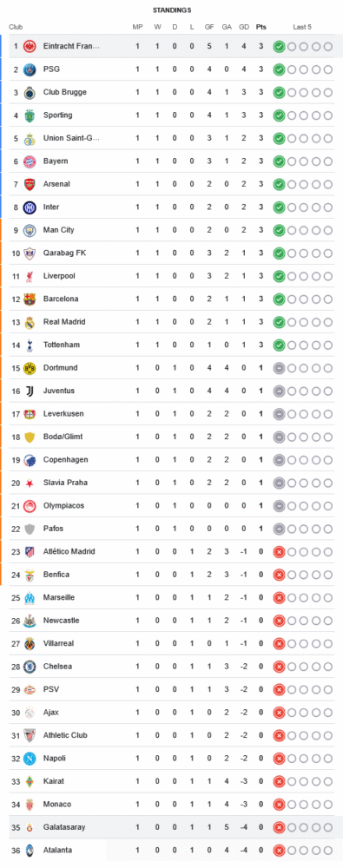The height and width of the screenshot is (868, 343).
Task: Open the Atalanta team name
Action: [57, 851]
